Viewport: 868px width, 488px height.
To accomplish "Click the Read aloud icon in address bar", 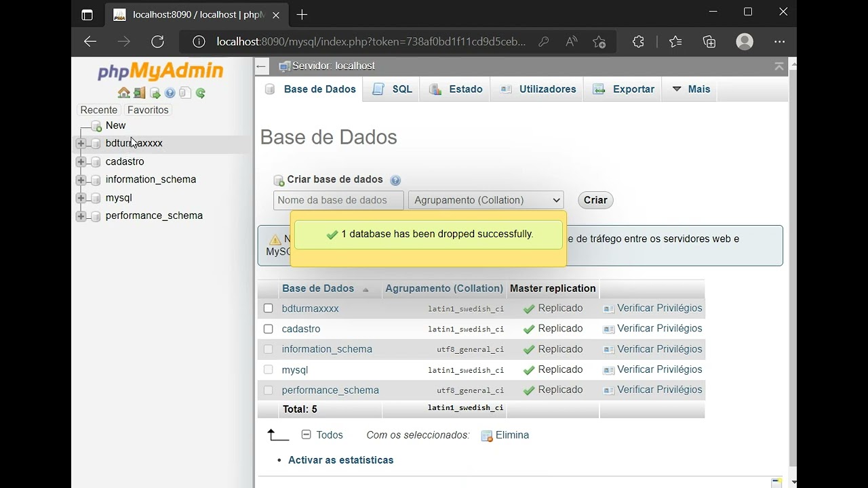I will click(572, 42).
